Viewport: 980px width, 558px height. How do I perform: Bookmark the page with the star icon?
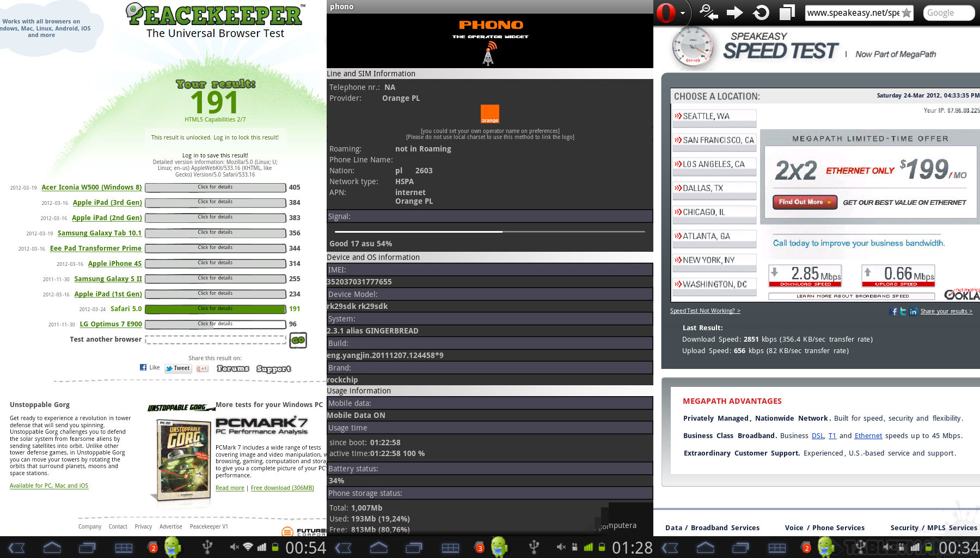[906, 13]
